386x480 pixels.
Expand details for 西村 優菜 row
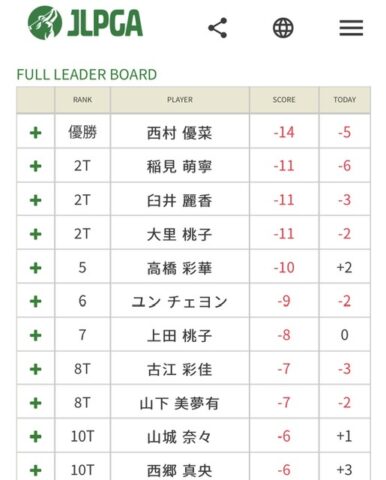tap(36, 133)
